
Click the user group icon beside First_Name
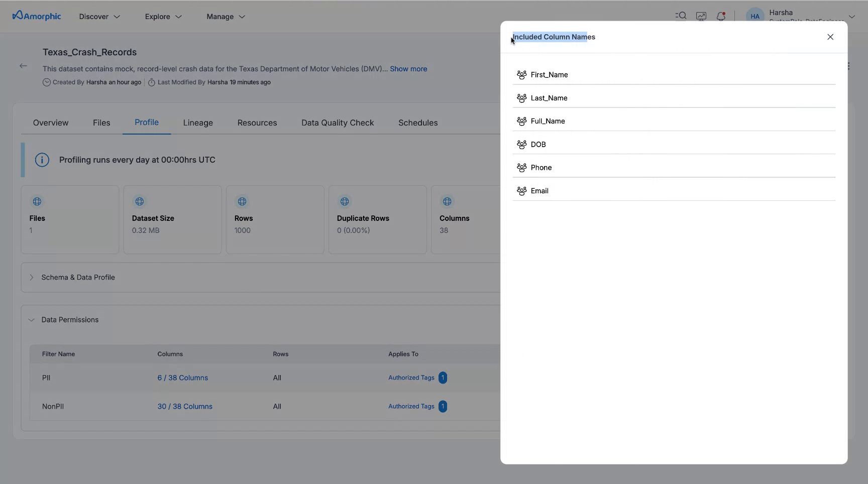[522, 74]
